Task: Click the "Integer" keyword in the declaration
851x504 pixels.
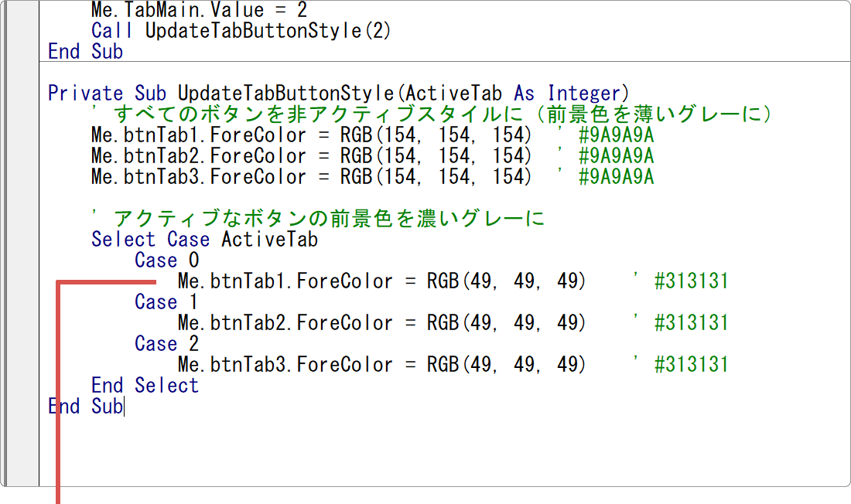Action: point(585,94)
